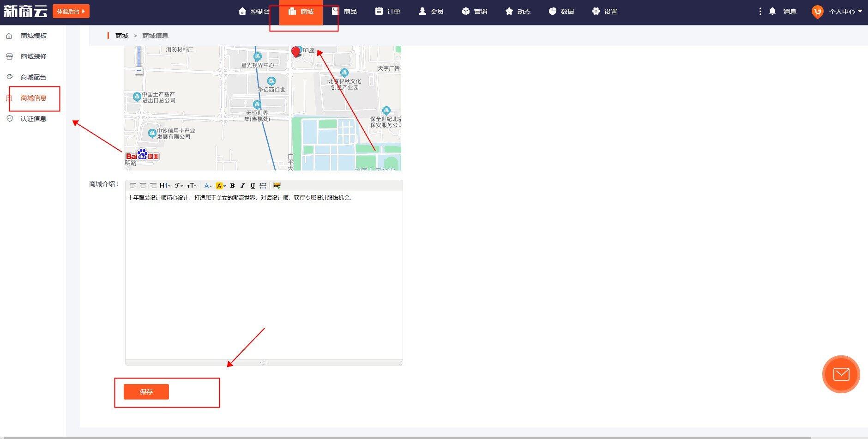This screenshot has height=439, width=868.
Task: Open the 会员 members tab
Action: click(x=431, y=12)
